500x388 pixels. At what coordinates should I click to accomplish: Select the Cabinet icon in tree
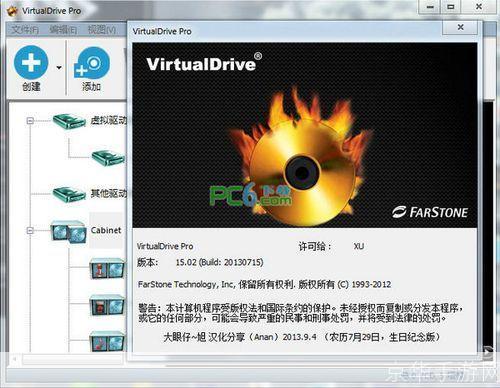(x=68, y=231)
